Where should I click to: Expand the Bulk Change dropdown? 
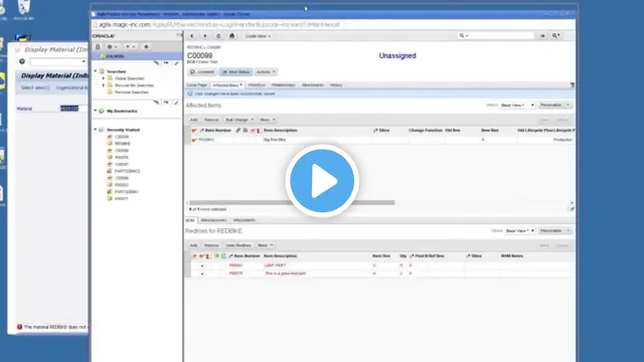point(239,120)
